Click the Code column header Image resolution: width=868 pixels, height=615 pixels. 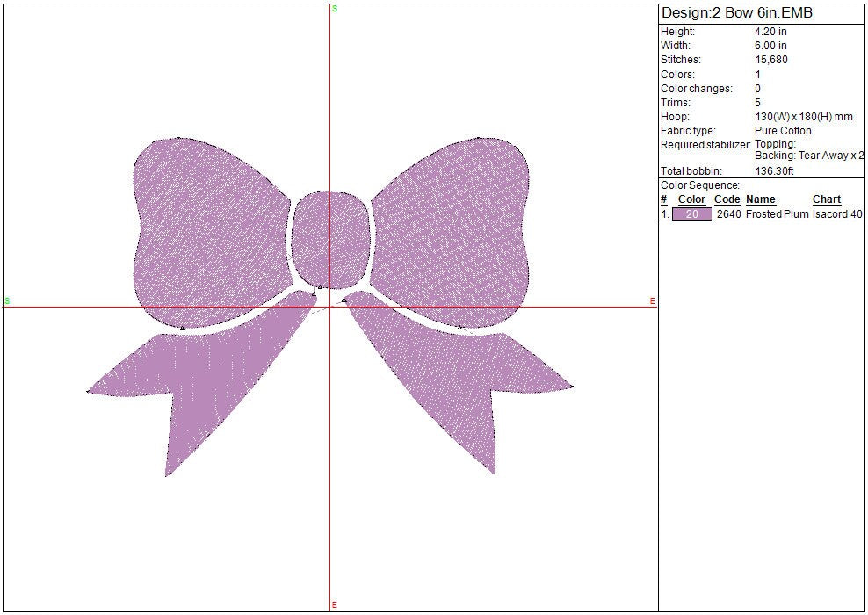pos(727,200)
